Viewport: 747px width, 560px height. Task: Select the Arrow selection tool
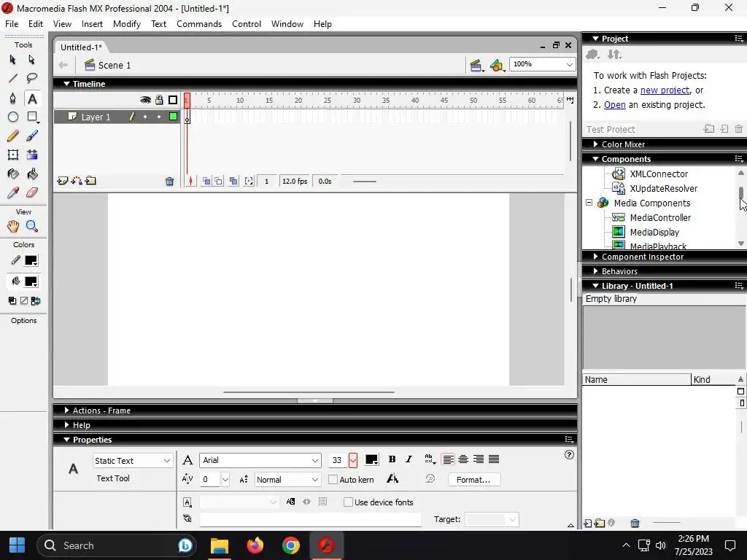[13, 60]
